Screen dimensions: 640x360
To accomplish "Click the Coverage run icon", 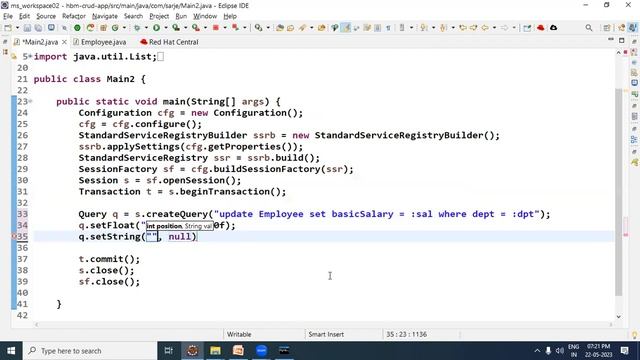I will coord(176,28).
